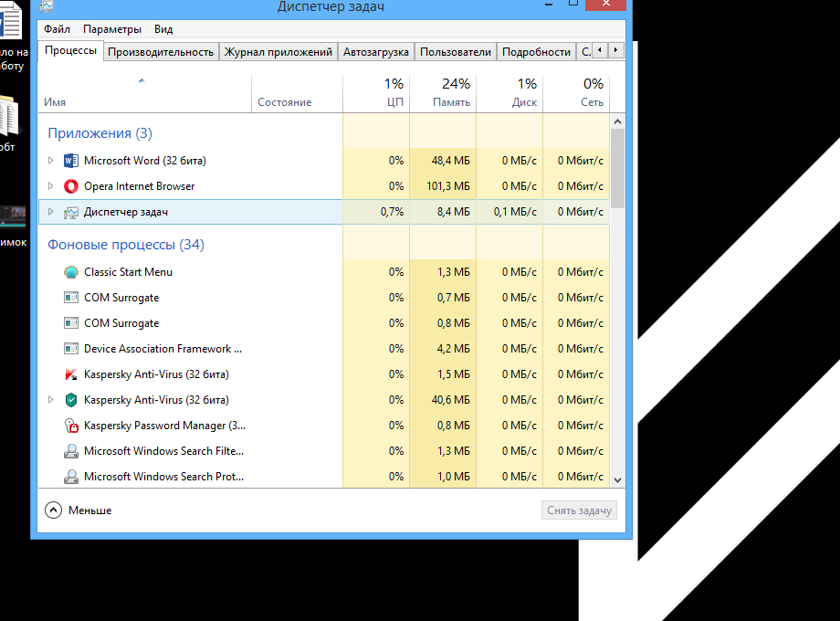
Task: Open the Файл menu
Action: (x=58, y=29)
